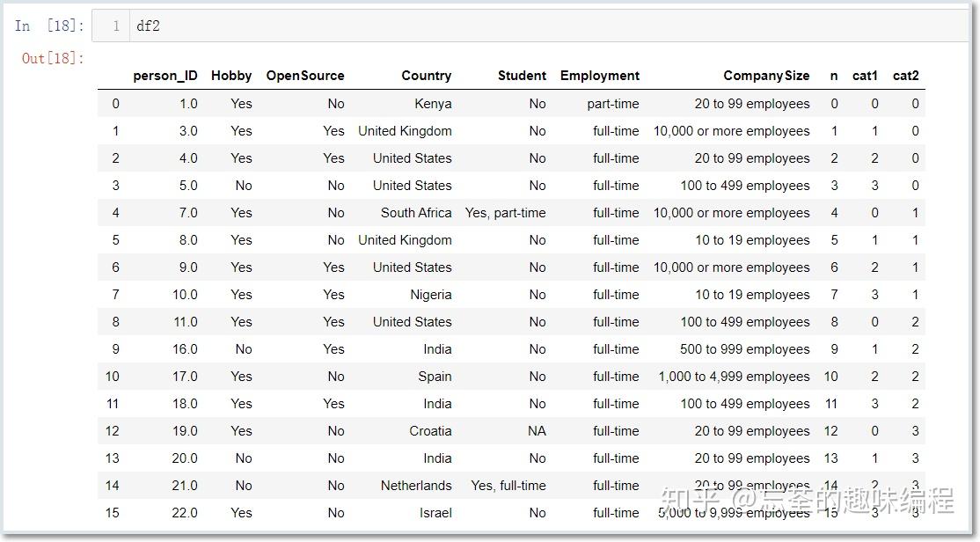Click the South Africa country cell
Image resolution: width=980 pixels, height=542 pixels.
[416, 213]
